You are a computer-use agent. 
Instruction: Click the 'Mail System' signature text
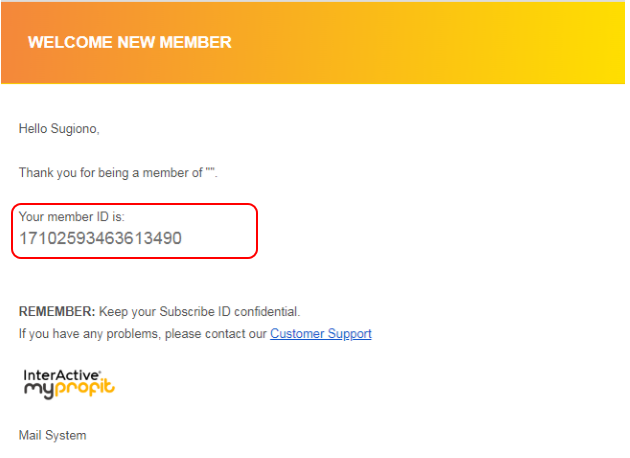52,436
